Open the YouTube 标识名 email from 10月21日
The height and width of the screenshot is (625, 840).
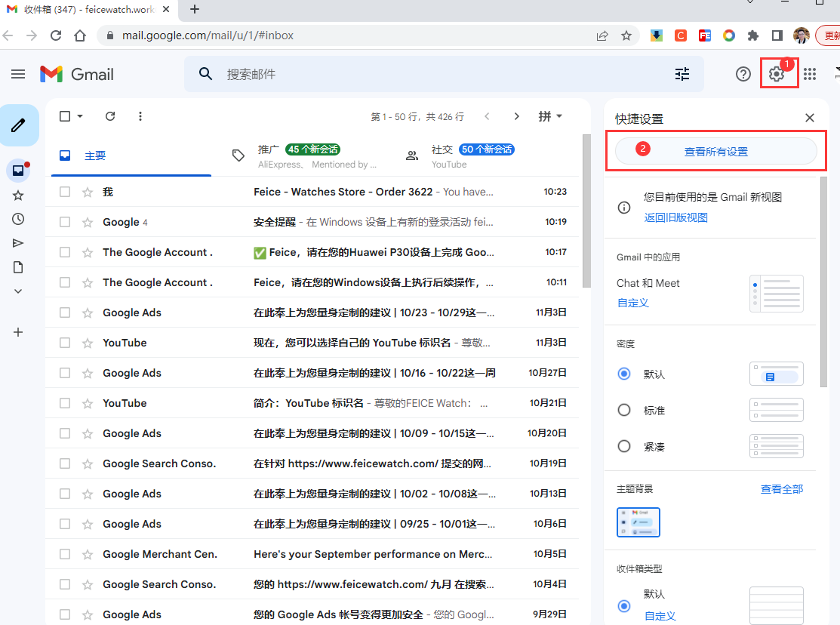pos(312,403)
